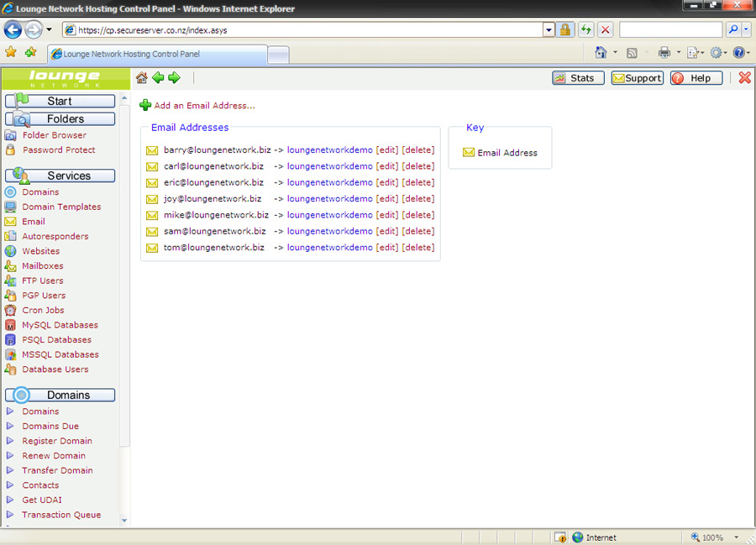The height and width of the screenshot is (545, 756).
Task: Click the red X logout icon
Action: tap(744, 78)
